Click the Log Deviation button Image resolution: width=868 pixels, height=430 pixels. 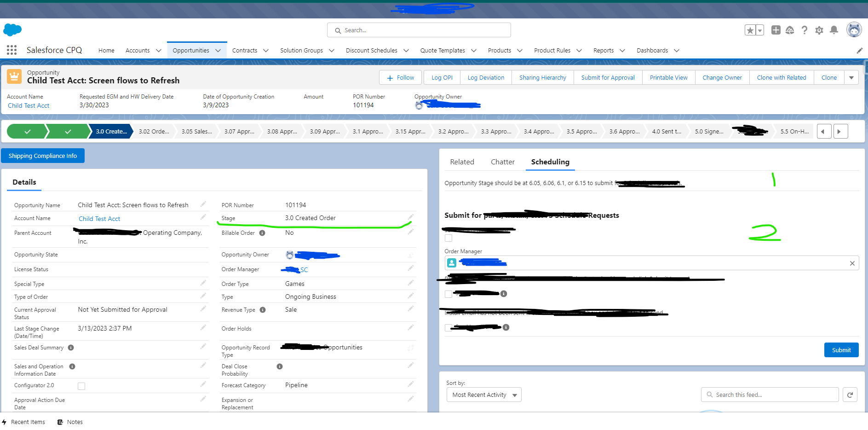tap(486, 77)
